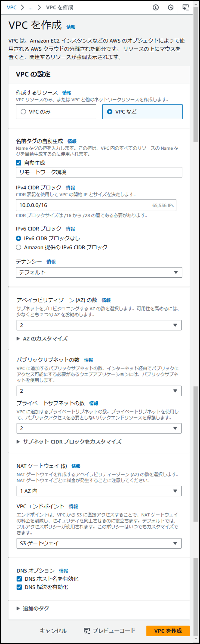The width and height of the screenshot is (200, 644).
Task: Expand サブネット CIDR ブロックをカスタマイズ
Action: pyautogui.click(x=69, y=442)
